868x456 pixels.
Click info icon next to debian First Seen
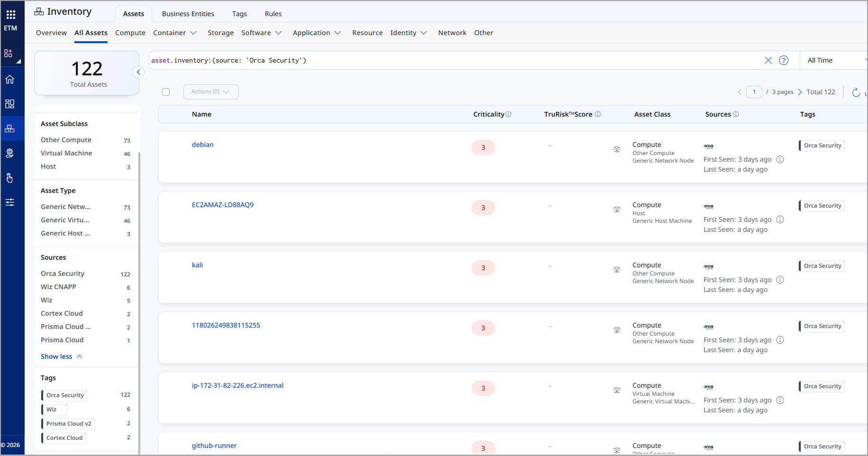pyautogui.click(x=780, y=159)
